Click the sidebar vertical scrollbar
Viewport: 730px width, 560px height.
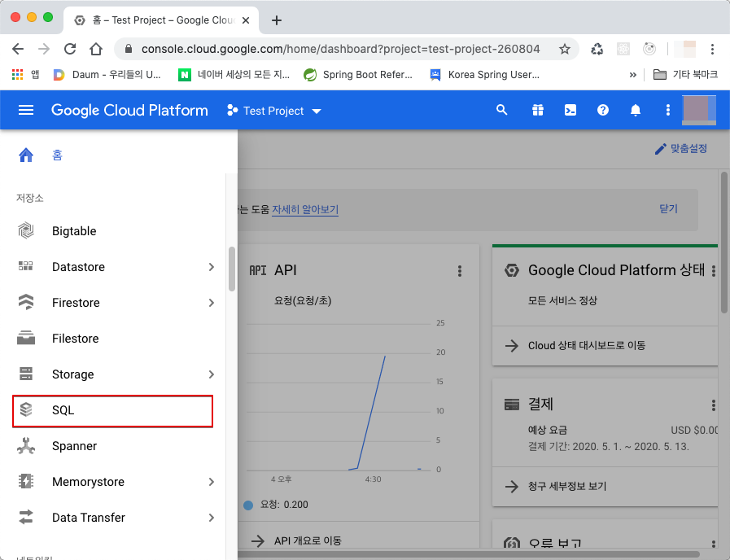tap(232, 269)
